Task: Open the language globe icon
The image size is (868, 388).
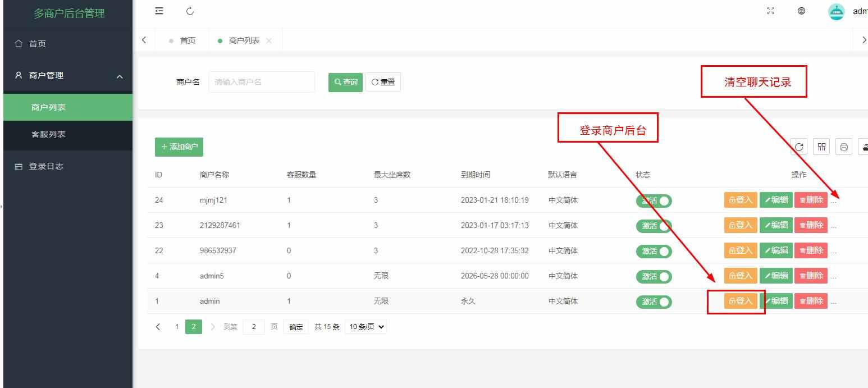Action: coord(802,11)
